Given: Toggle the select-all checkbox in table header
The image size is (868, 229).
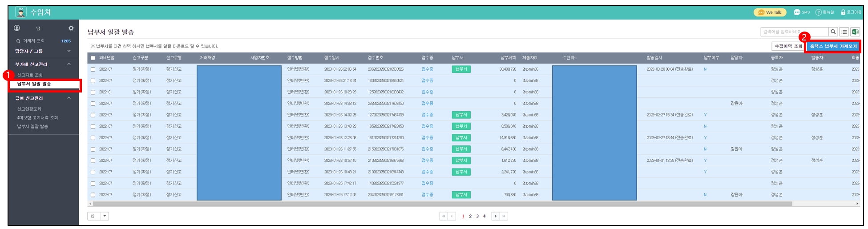Looking at the screenshot, I should [93, 58].
